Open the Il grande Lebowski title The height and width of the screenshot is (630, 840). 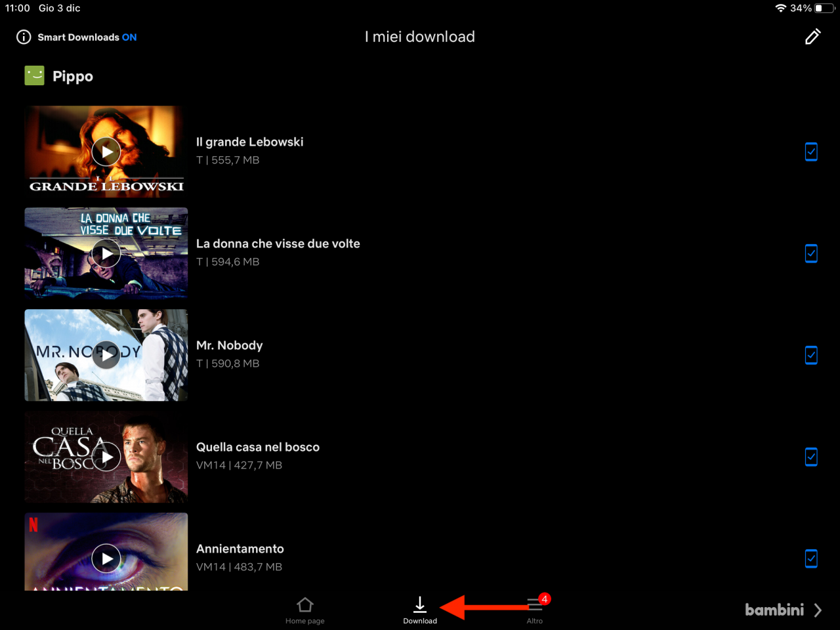pyautogui.click(x=250, y=142)
